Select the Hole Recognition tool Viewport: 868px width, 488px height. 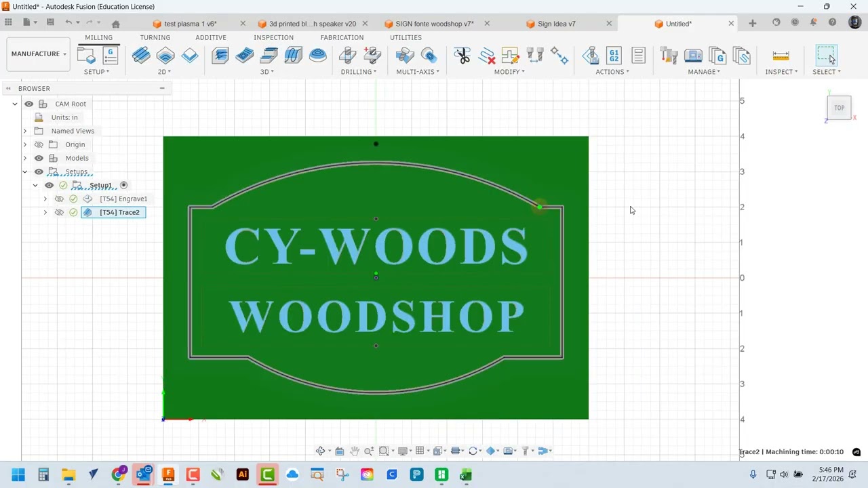[372, 56]
